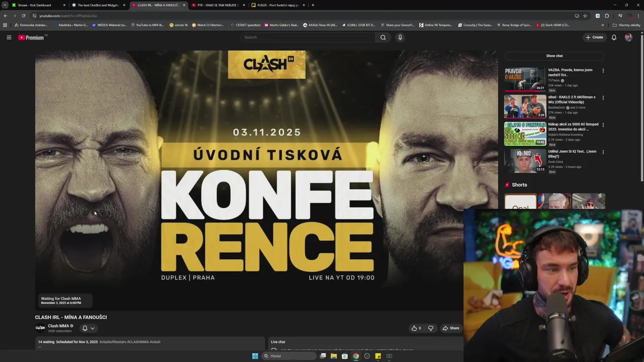The width and height of the screenshot is (644, 362).
Task: Open the bookmarks apps grid icon
Action: pos(5,25)
